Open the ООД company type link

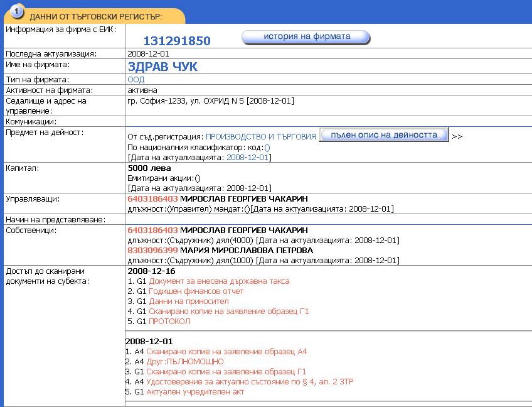(x=136, y=80)
